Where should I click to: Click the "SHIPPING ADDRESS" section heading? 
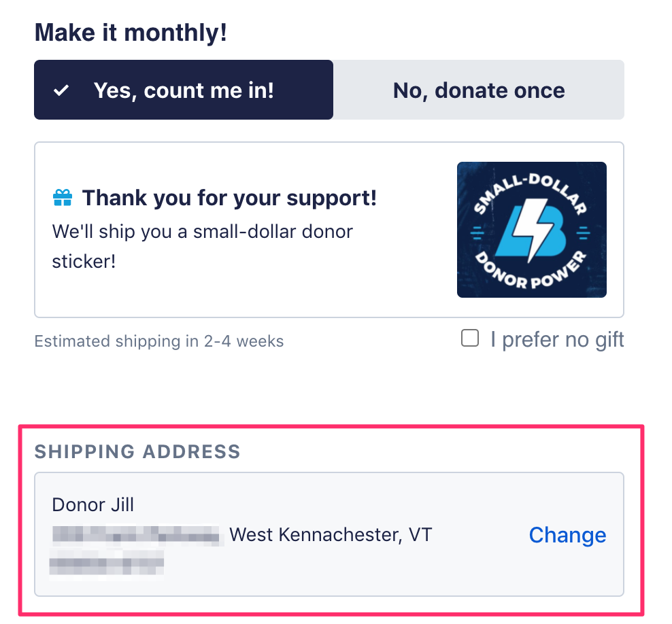tap(137, 451)
